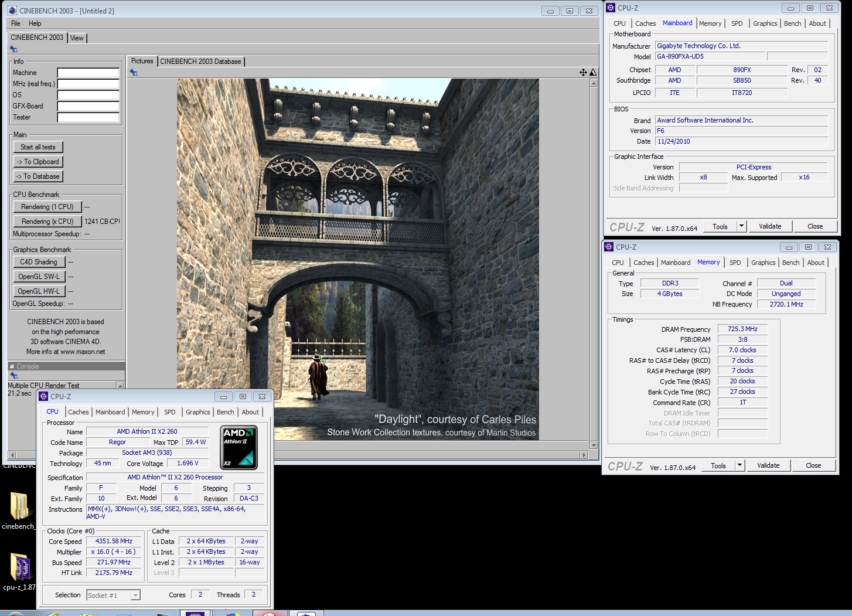
Task: Open Tools dropdown arrow in Mainboard CPU-Z window
Action: 741,226
